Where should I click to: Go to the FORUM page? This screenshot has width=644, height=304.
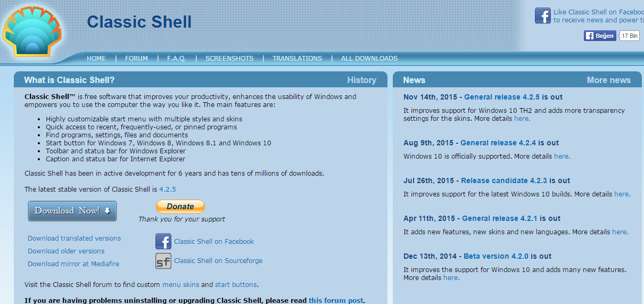point(137,59)
